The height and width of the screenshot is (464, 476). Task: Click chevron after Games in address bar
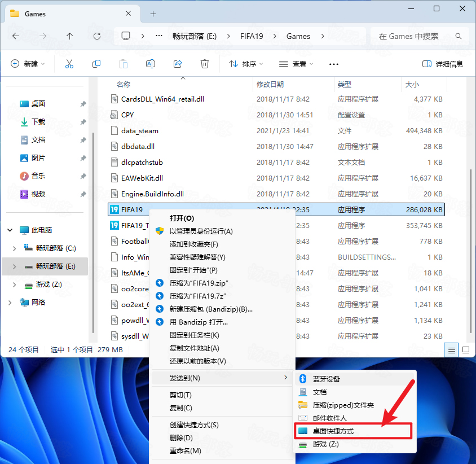coord(323,36)
